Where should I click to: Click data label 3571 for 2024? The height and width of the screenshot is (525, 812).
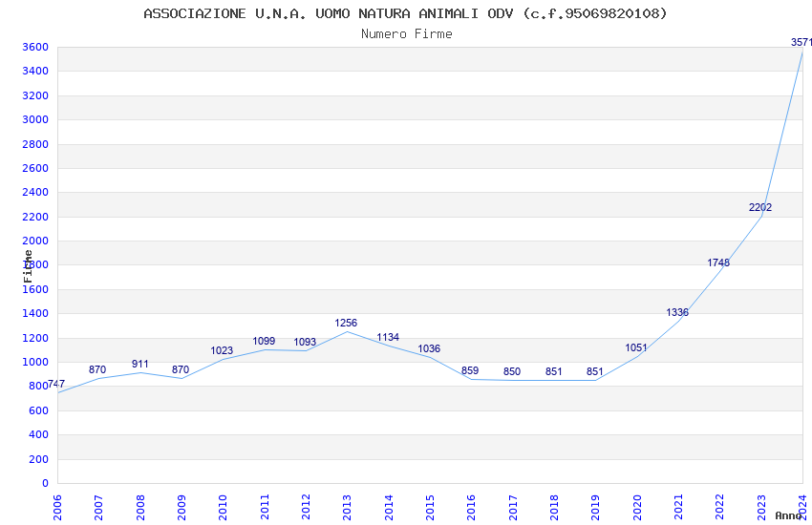point(801,42)
